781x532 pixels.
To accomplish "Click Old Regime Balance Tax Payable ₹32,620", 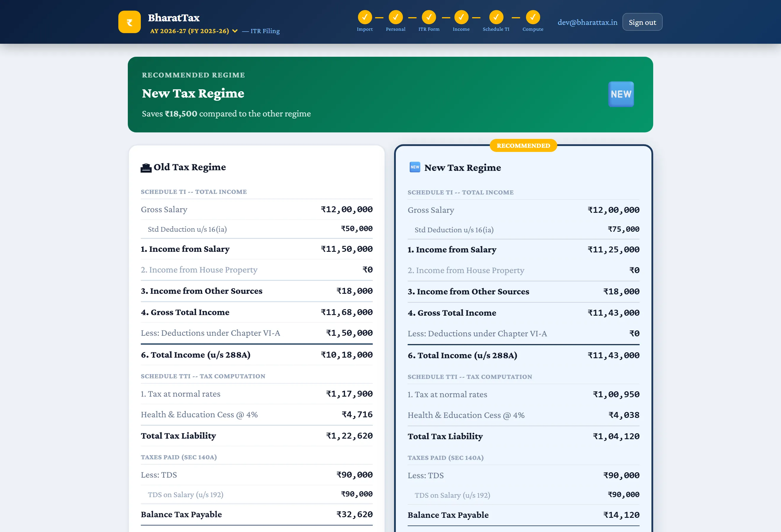I will click(x=354, y=515).
